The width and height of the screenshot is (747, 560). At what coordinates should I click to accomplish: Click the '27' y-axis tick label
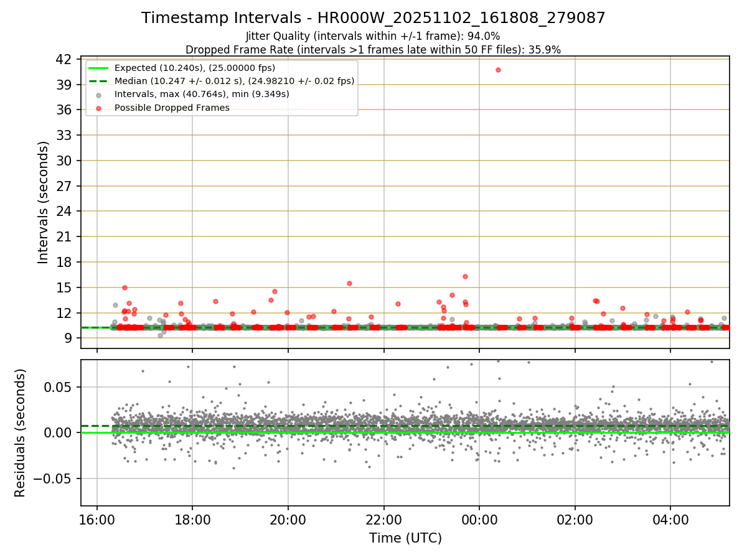63,186
